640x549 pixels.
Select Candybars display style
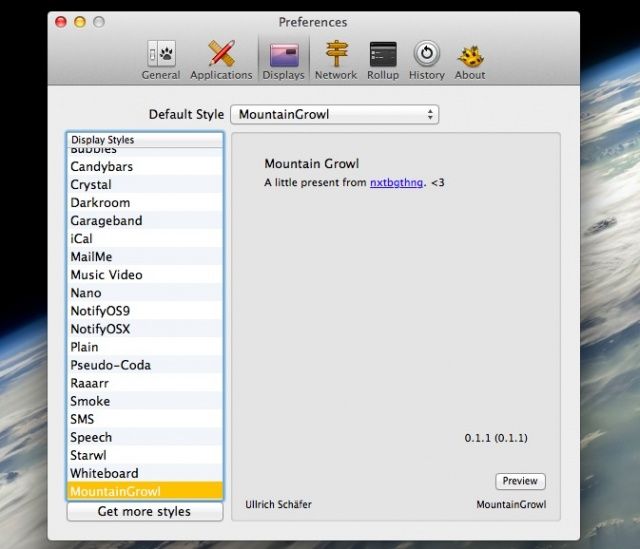pos(102,166)
